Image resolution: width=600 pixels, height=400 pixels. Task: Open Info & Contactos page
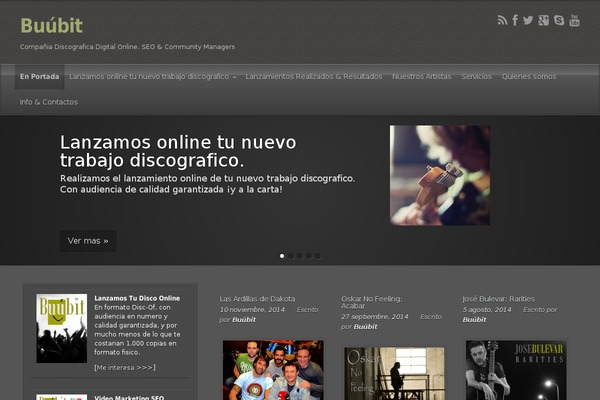(x=49, y=102)
